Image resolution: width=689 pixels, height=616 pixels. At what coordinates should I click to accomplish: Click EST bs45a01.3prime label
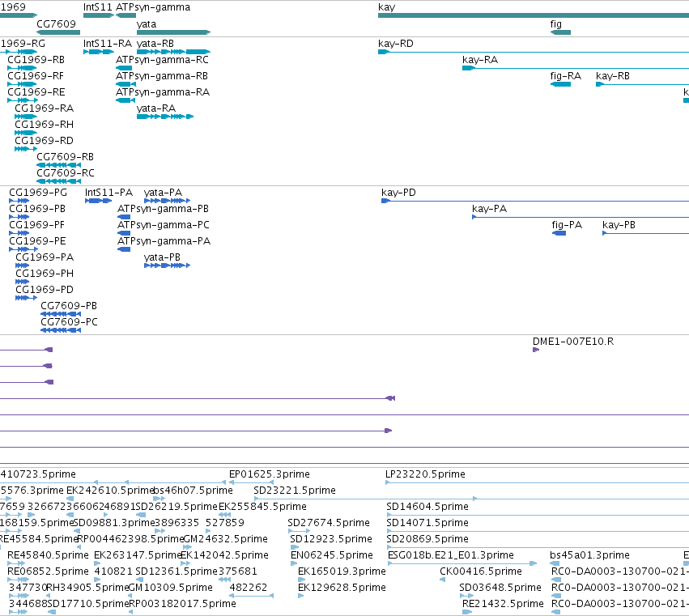(x=589, y=555)
